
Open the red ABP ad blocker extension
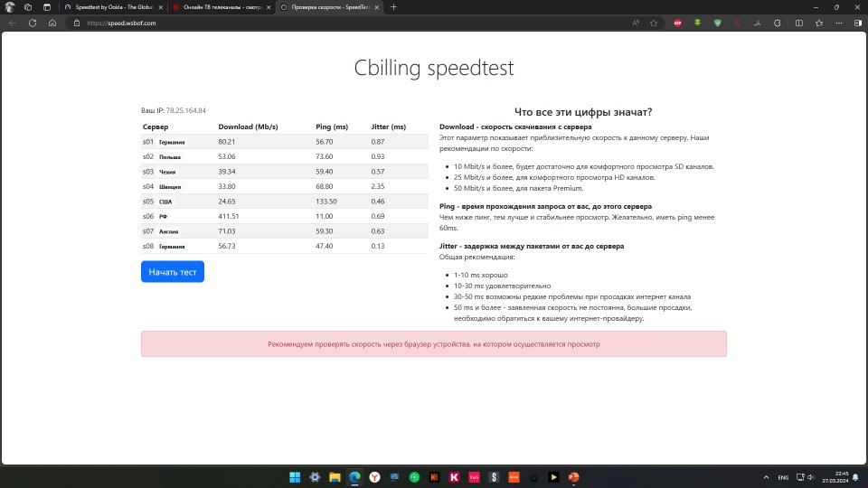677,23
